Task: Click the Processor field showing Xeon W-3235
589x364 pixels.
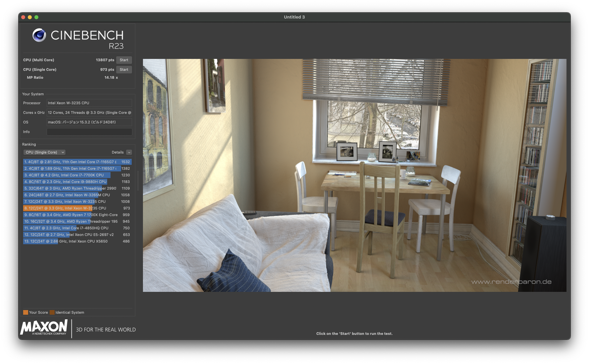Action: 89,103
